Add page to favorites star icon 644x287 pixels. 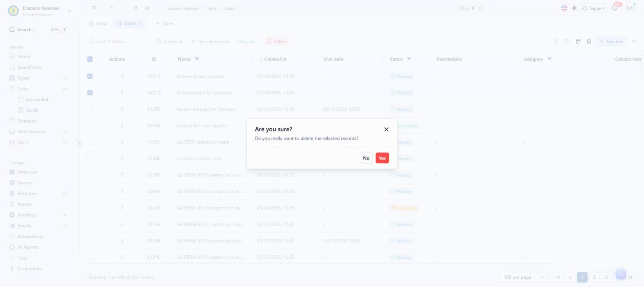click(481, 8)
